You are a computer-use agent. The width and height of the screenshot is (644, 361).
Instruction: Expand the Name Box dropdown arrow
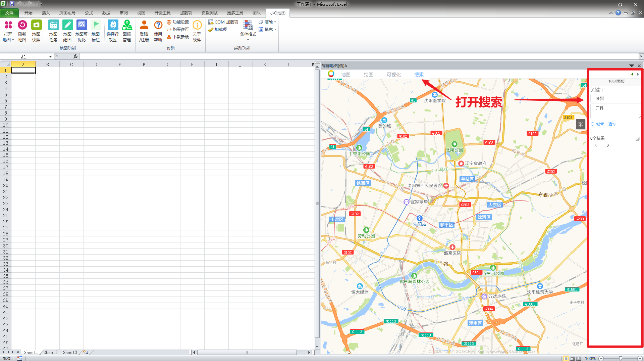(50, 57)
